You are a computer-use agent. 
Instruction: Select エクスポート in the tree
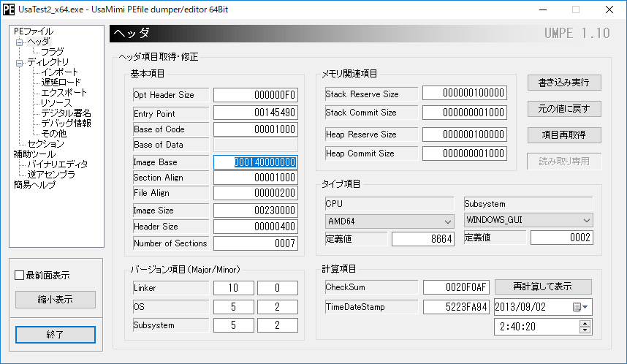(x=64, y=93)
